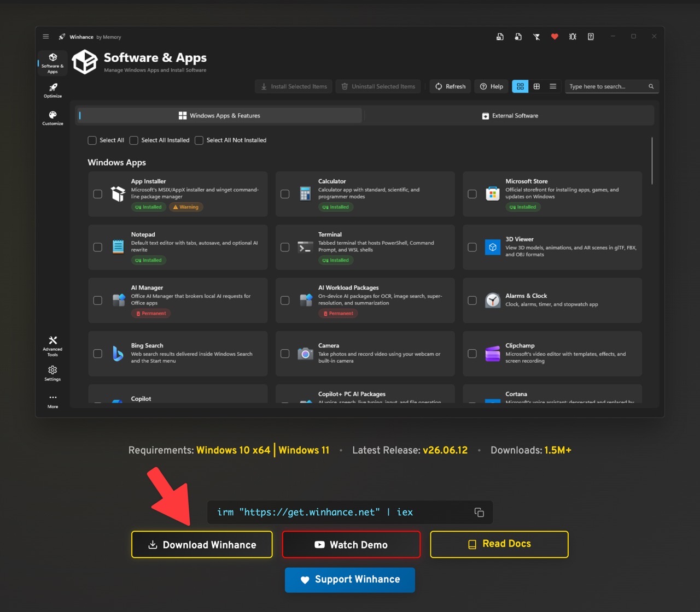Click the v26.06.12 release version text
Image resolution: width=700 pixels, height=612 pixels.
pyautogui.click(x=445, y=450)
